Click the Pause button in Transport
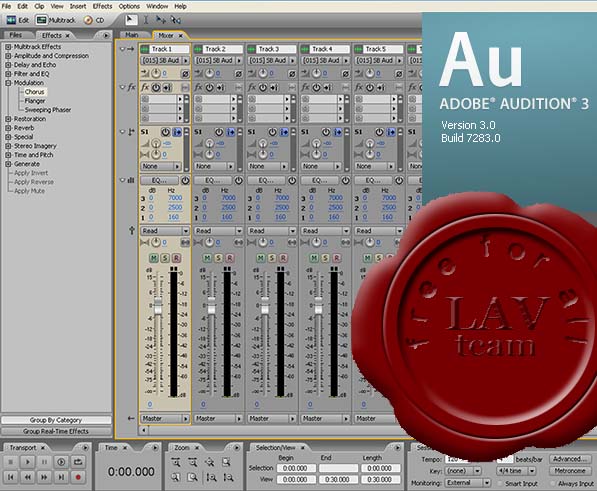The width and height of the screenshot is (597, 491). click(x=44, y=462)
